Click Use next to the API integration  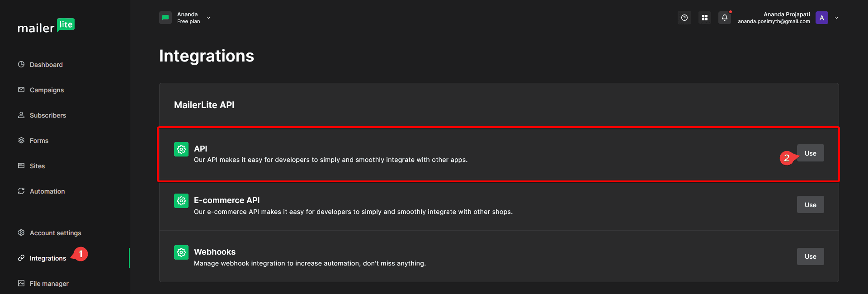click(x=810, y=153)
